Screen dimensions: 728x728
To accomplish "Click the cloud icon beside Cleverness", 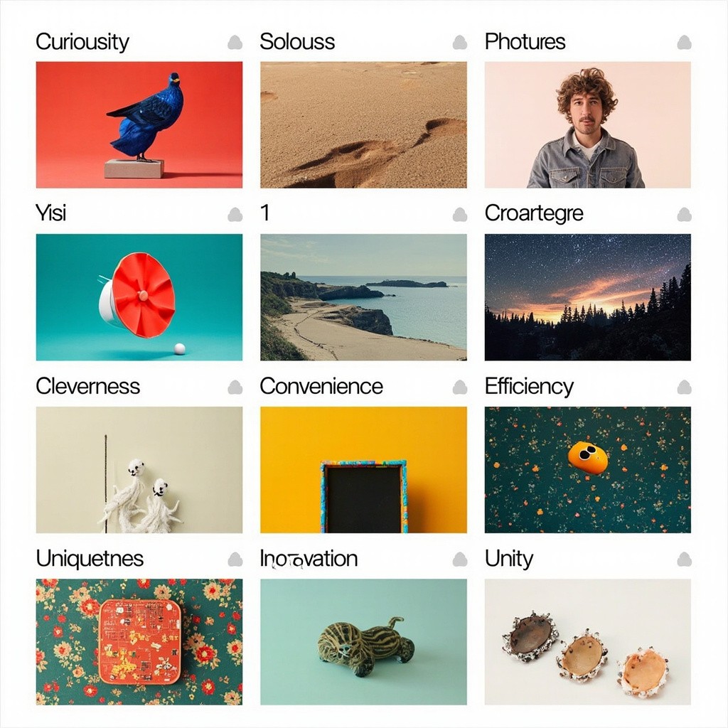I will tap(235, 387).
